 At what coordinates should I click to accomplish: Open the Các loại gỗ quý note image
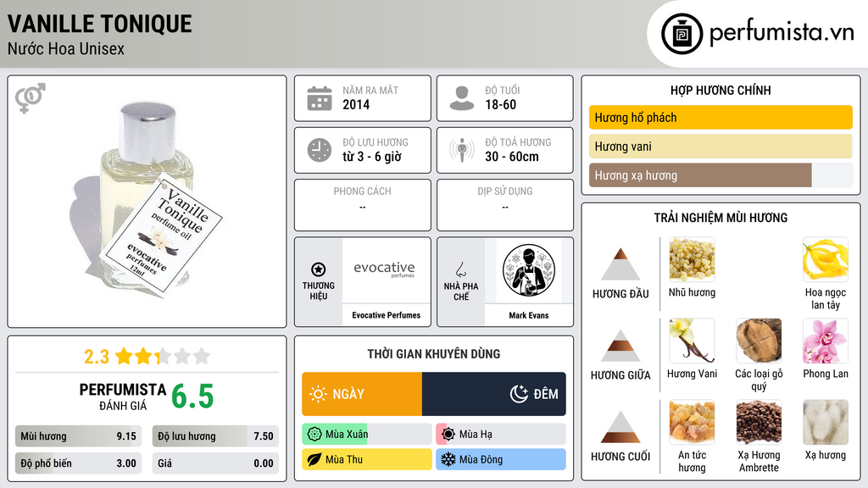coord(759,341)
